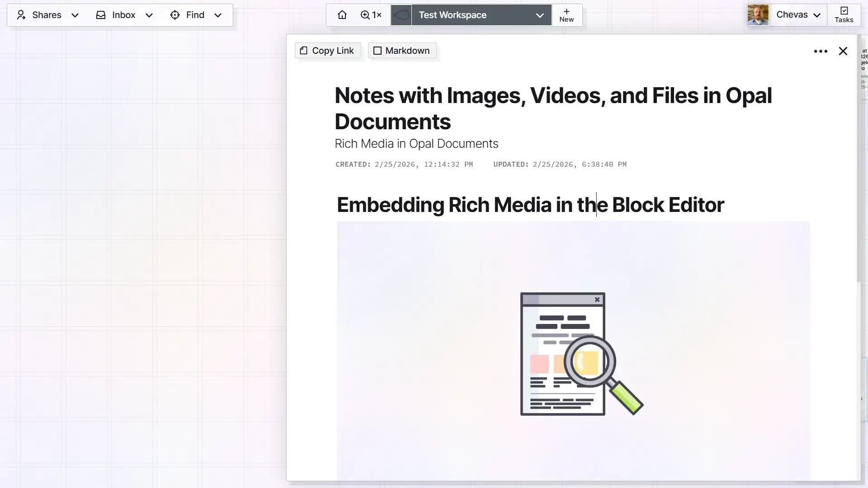Open the Tasks panel
This screenshot has height=488, width=868.
pyautogui.click(x=844, y=14)
